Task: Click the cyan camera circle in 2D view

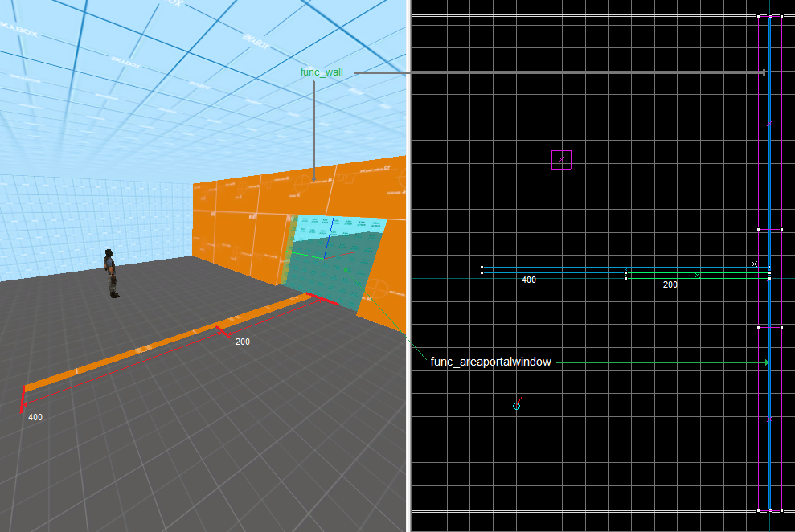Action: point(516,406)
